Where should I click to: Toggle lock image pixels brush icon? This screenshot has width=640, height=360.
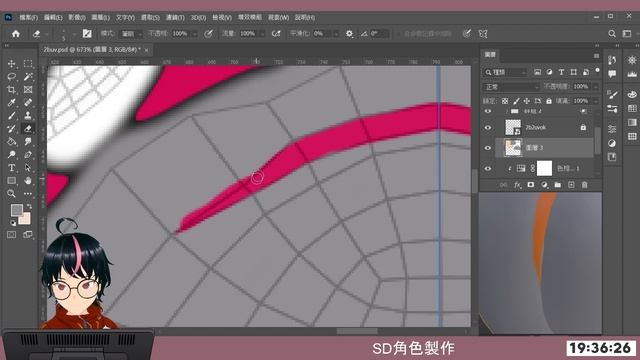(516, 101)
